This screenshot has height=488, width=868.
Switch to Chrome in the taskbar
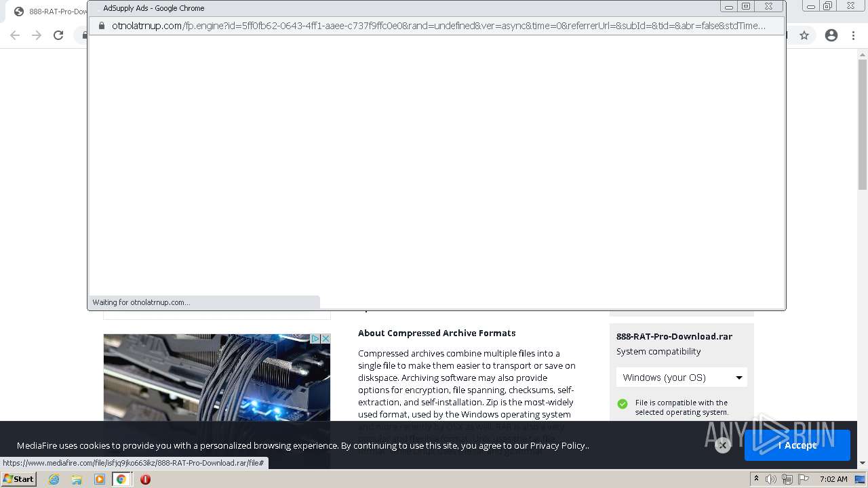(121, 479)
